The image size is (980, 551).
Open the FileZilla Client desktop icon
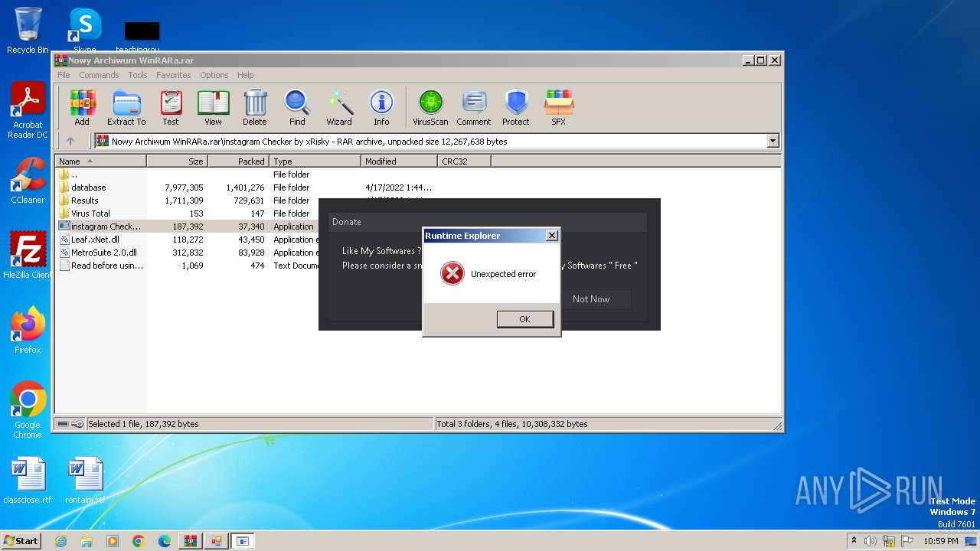(28, 255)
